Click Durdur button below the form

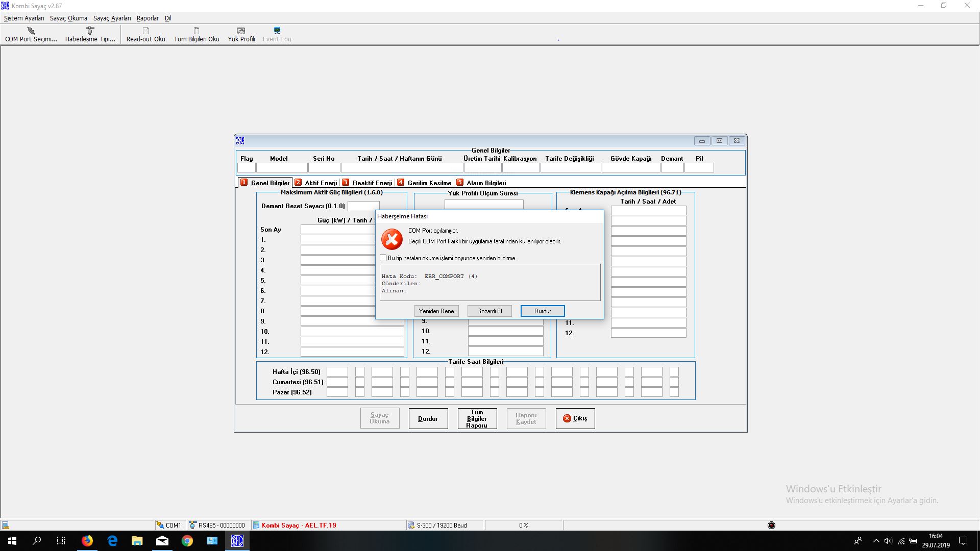tap(428, 418)
